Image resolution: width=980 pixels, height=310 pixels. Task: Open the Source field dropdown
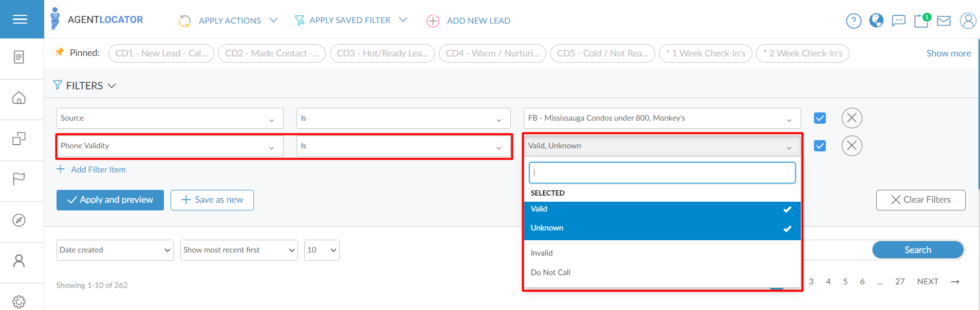click(x=170, y=118)
